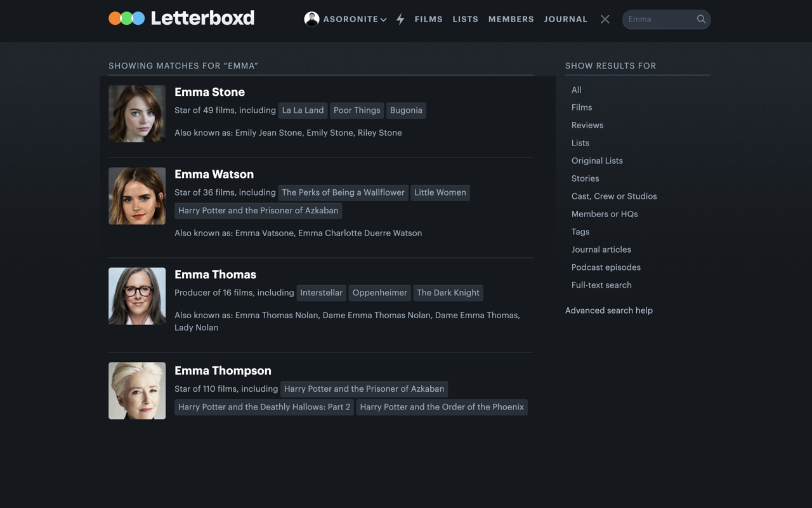Image resolution: width=812 pixels, height=508 pixels.
Task: Filter results by Stories
Action: point(586,179)
